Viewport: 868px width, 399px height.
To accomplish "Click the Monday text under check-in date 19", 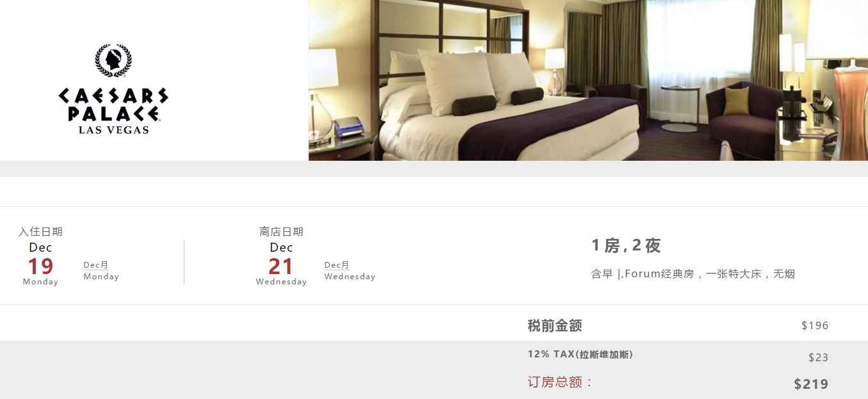I will pyautogui.click(x=40, y=282).
